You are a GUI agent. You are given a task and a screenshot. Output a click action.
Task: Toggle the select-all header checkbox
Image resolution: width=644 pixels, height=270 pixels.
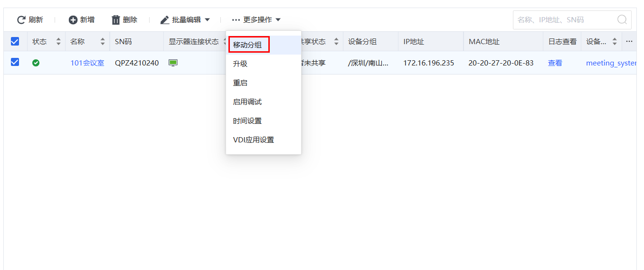15,42
